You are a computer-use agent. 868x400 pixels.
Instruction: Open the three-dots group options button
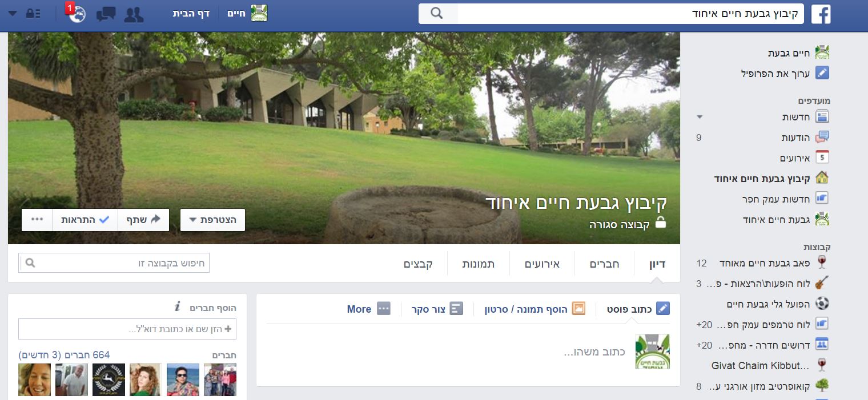38,220
